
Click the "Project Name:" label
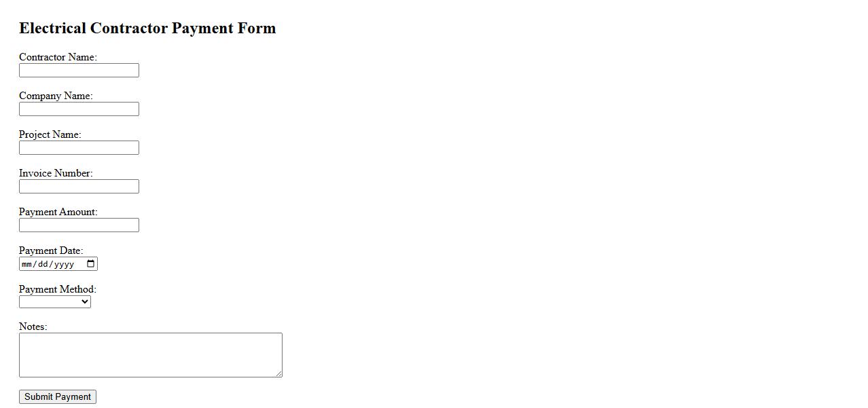[x=50, y=134]
